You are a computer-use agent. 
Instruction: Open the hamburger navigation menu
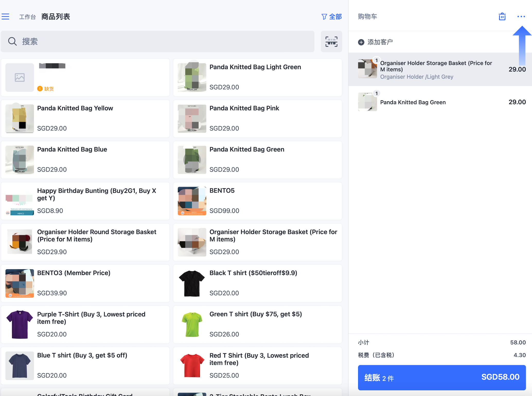click(5, 17)
